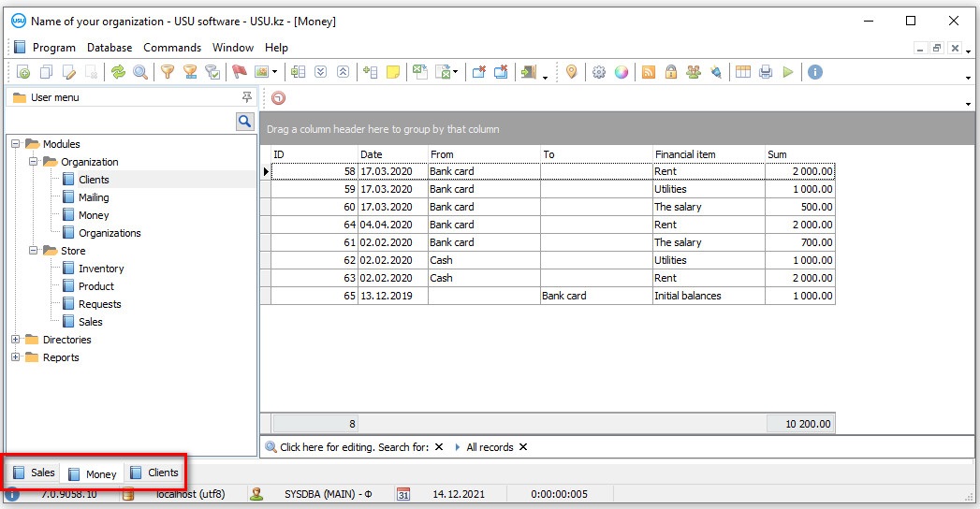The image size is (980, 509).
Task: Open the dropdown next to Excel import icon
Action: pos(455,72)
